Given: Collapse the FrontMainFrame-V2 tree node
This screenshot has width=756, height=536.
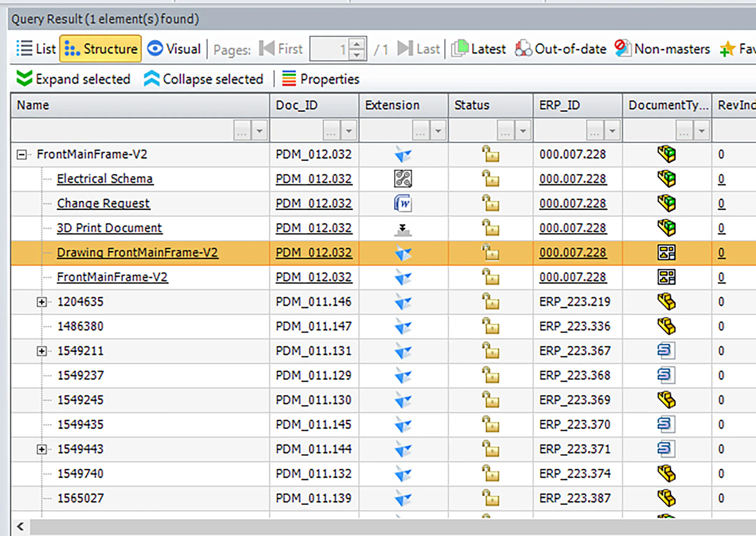Looking at the screenshot, I should click(22, 154).
